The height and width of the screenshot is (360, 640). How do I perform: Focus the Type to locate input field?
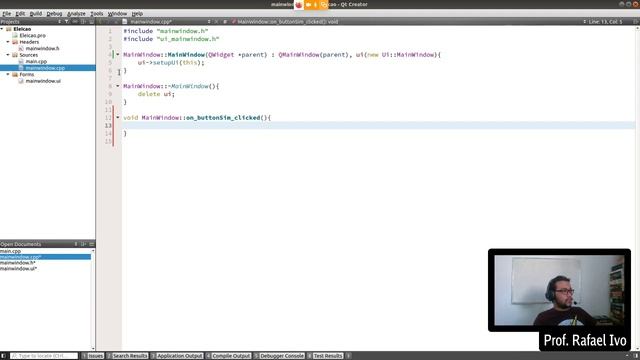tap(44, 356)
